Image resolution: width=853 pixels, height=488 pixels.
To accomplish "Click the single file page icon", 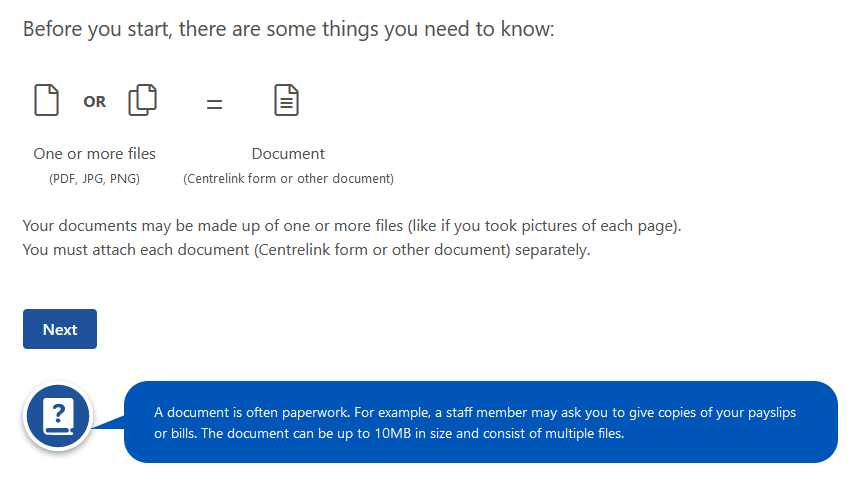I will coord(46,100).
